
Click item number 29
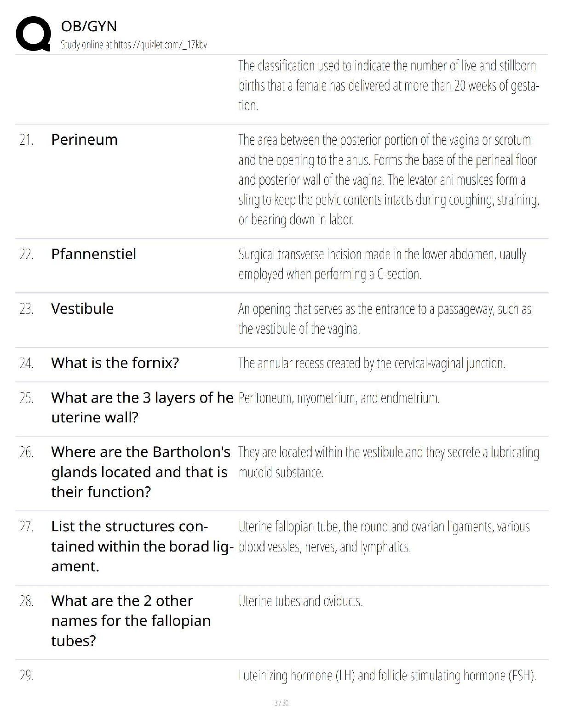(x=26, y=676)
